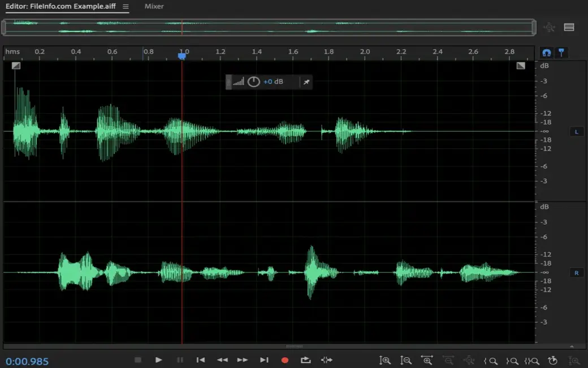Viewport: 588px width, 368px height.
Task: Zoom in at In Point
Action: 491,361
